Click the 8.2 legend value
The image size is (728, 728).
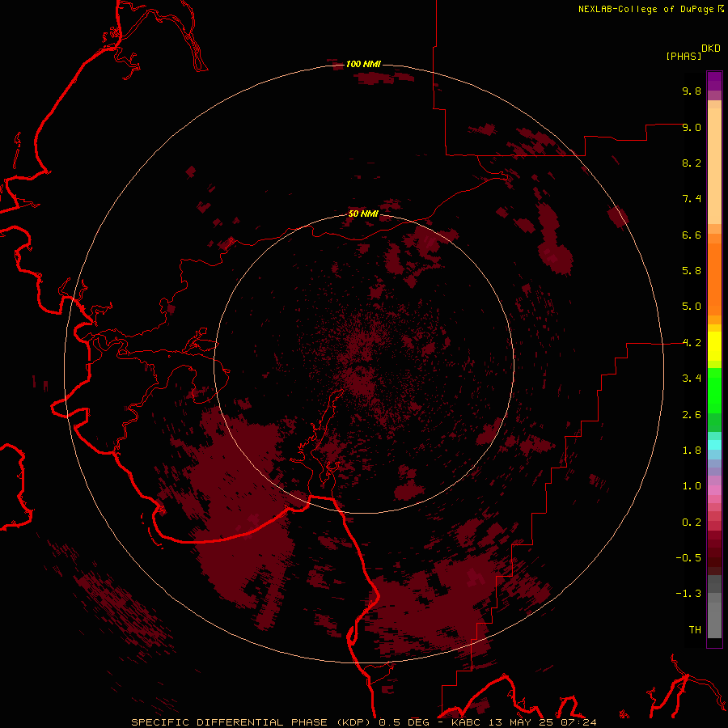692,163
